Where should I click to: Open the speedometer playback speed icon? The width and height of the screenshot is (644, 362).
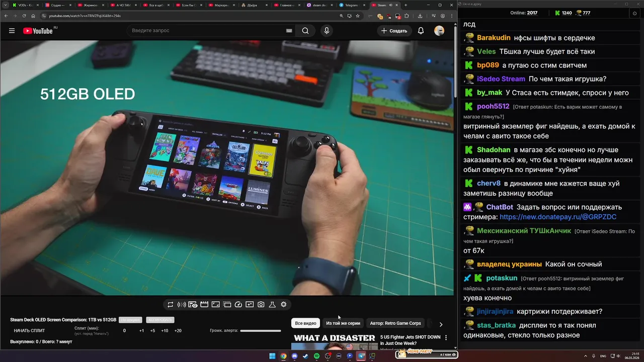pyautogui.click(x=238, y=304)
